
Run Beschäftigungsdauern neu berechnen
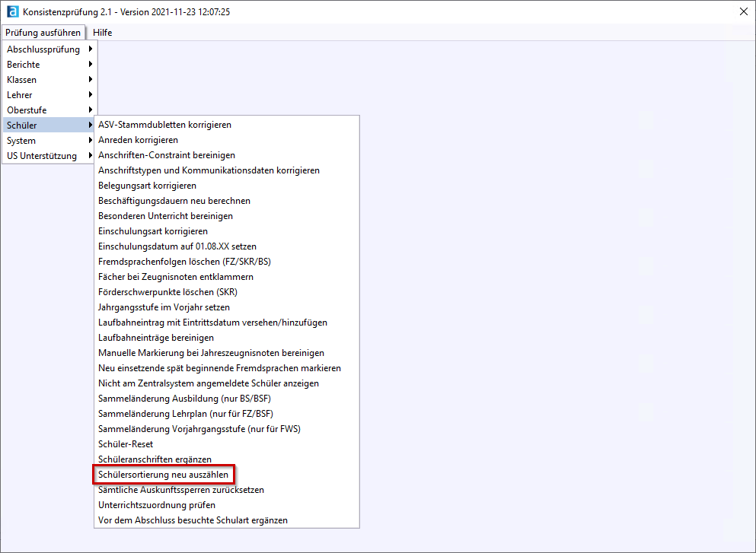tap(227, 201)
